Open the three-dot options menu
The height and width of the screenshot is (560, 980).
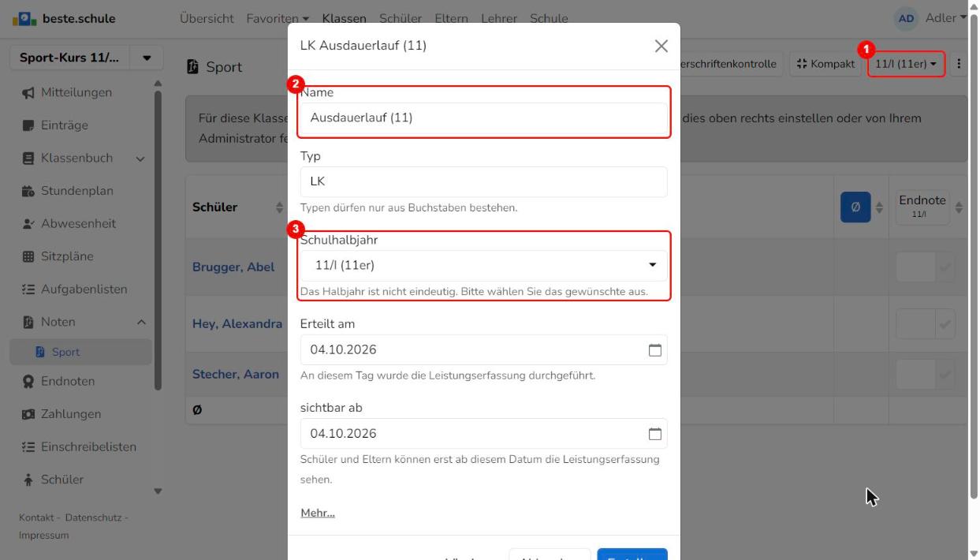click(959, 64)
